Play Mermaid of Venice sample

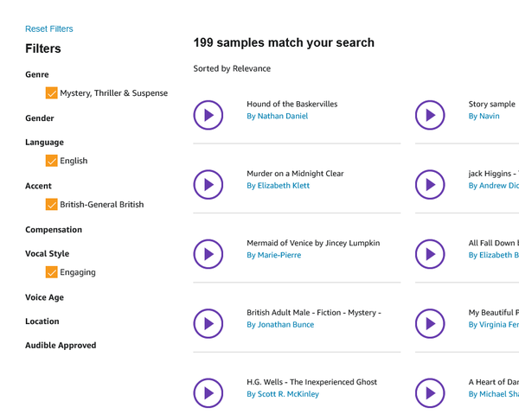[x=208, y=254]
